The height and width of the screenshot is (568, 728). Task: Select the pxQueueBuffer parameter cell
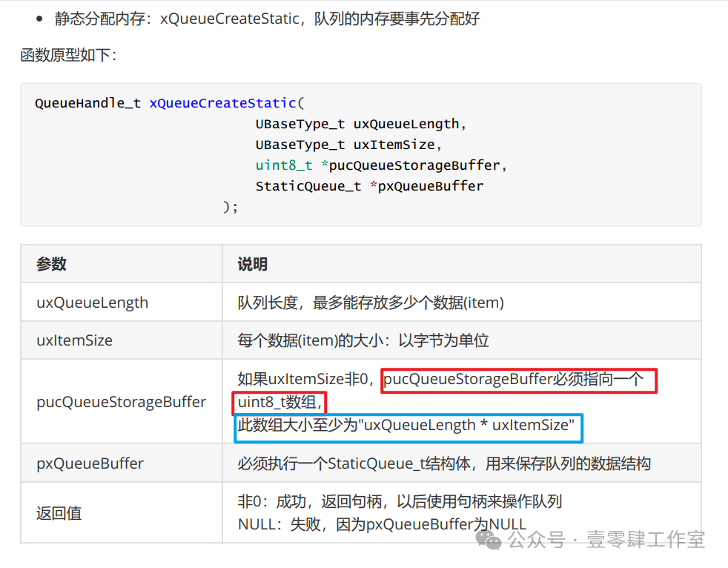click(x=121, y=463)
